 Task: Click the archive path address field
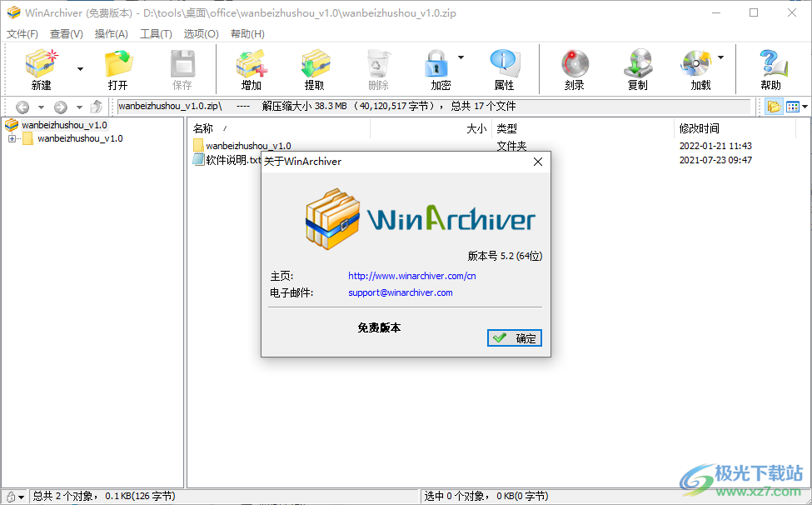tap(433, 107)
